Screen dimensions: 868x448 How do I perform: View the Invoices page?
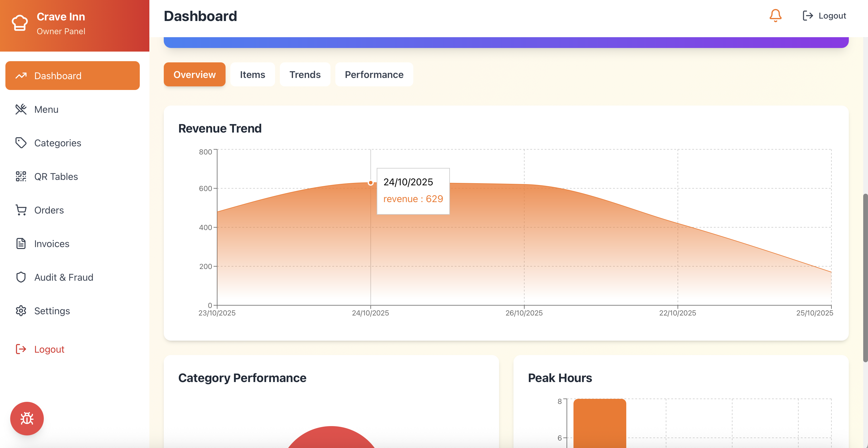(73, 243)
